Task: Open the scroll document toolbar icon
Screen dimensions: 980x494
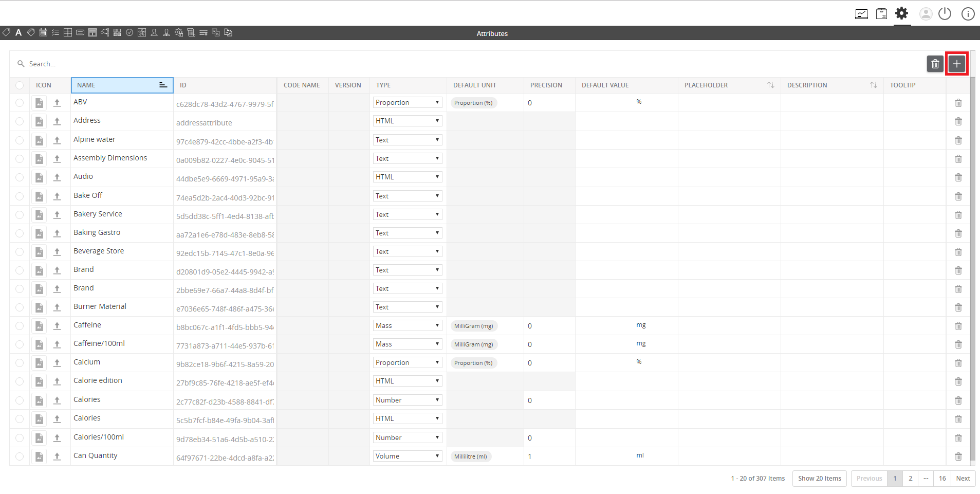Action: [x=191, y=32]
